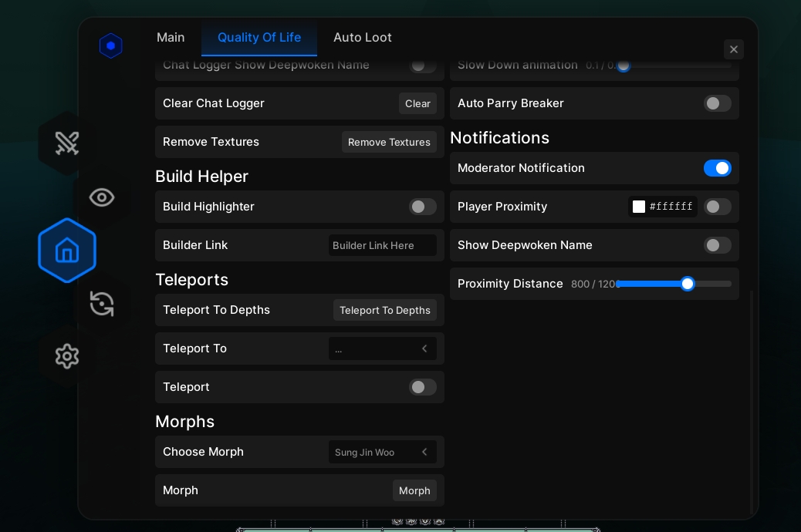801x532 pixels.
Task: Click the Morph button
Action: [x=414, y=490]
